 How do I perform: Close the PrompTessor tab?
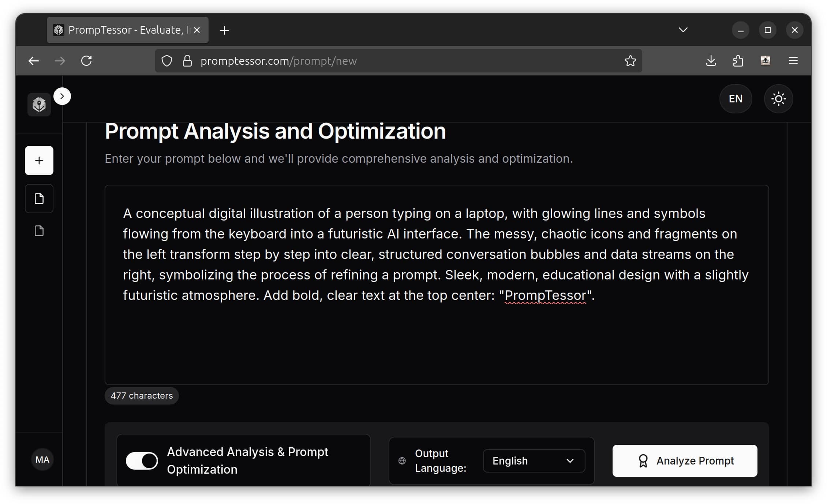pyautogui.click(x=197, y=30)
